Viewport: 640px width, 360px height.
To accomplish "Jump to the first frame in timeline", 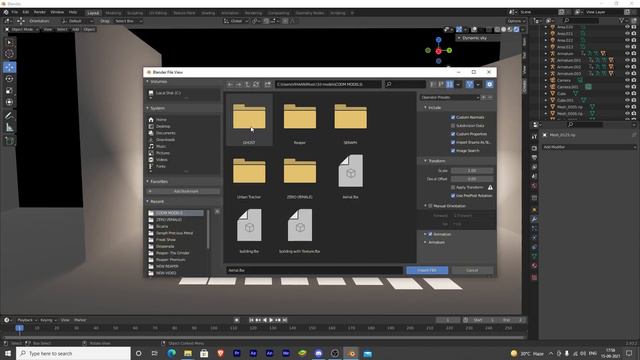I will point(251,320).
